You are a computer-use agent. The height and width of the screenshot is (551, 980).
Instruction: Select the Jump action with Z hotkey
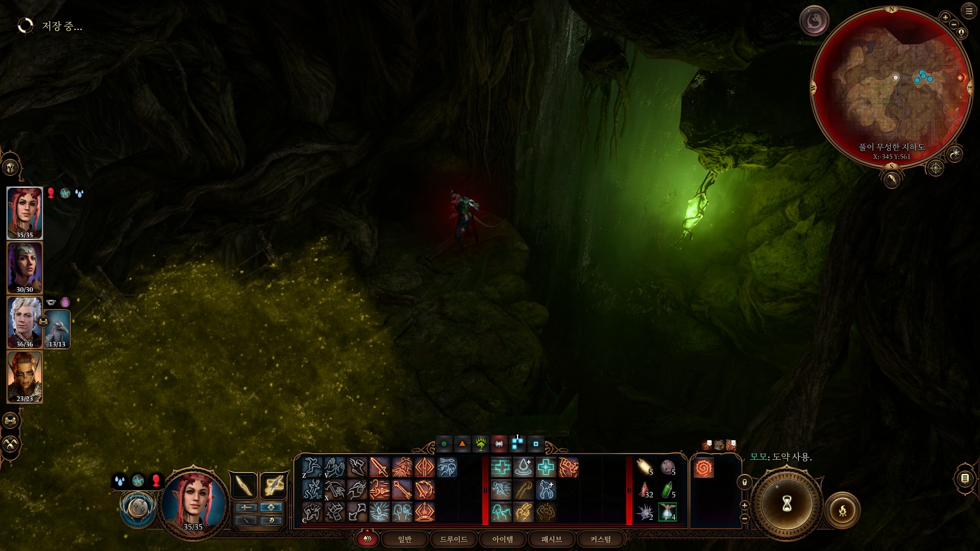pyautogui.click(x=312, y=467)
